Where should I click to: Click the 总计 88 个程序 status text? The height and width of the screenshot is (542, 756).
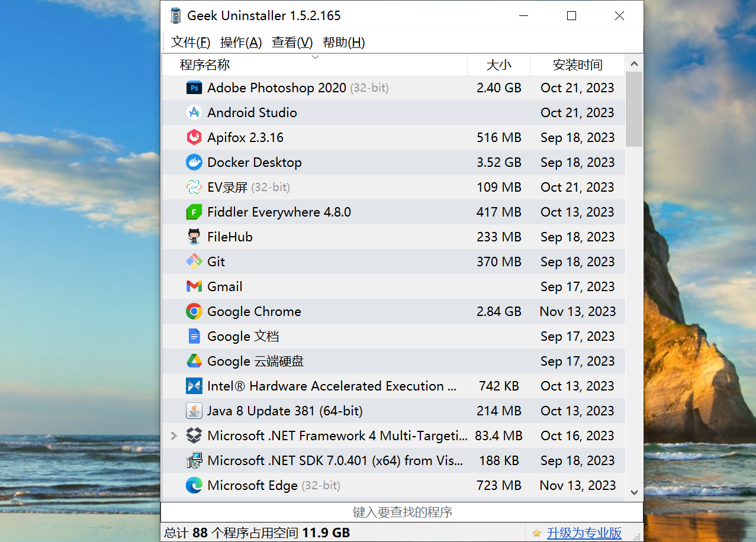tap(257, 533)
